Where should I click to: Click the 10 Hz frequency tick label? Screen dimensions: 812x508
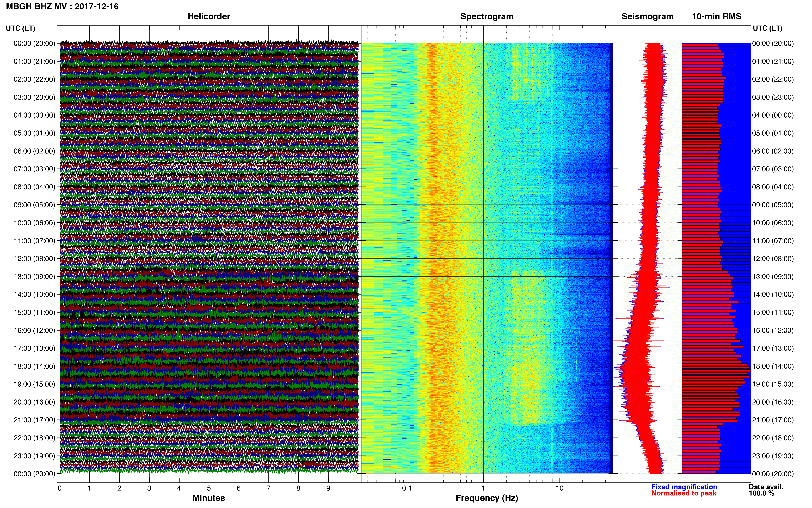(x=559, y=488)
